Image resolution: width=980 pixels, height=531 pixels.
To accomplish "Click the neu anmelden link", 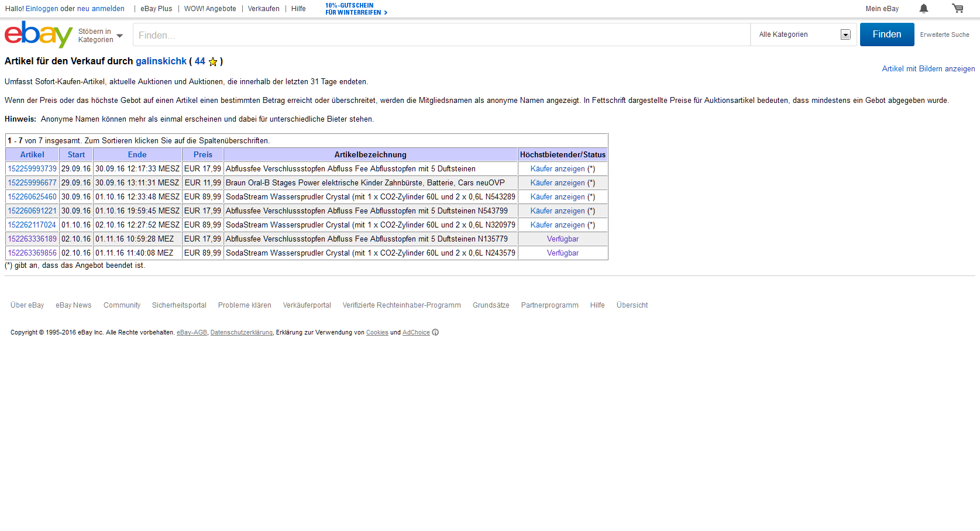I will coord(101,9).
